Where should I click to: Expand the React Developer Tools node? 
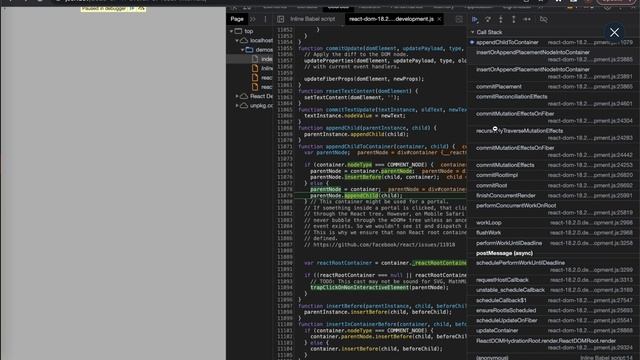(237, 96)
